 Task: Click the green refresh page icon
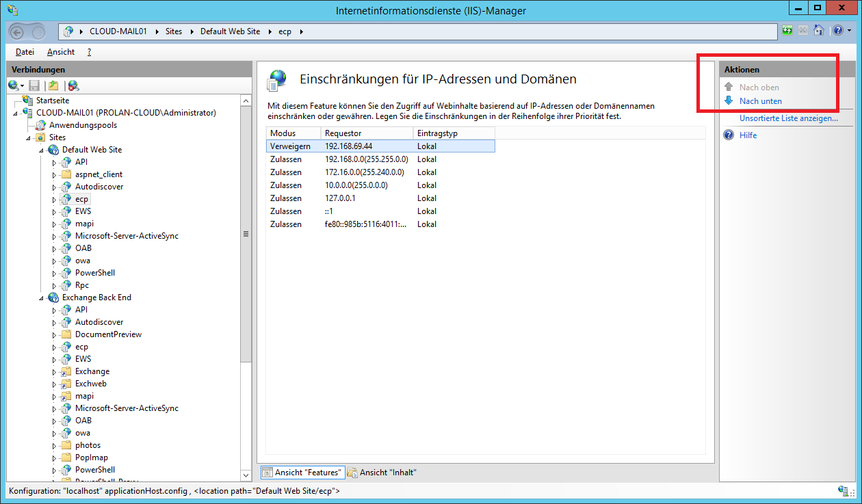[x=787, y=31]
